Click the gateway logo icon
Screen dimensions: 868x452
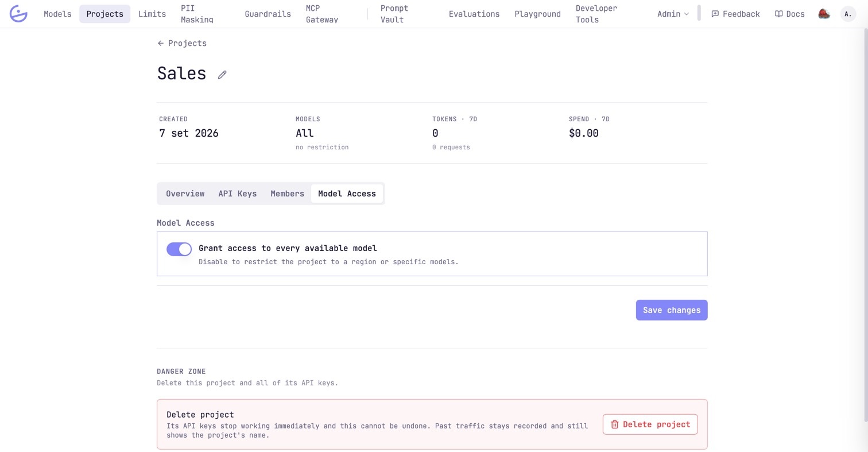tap(18, 14)
